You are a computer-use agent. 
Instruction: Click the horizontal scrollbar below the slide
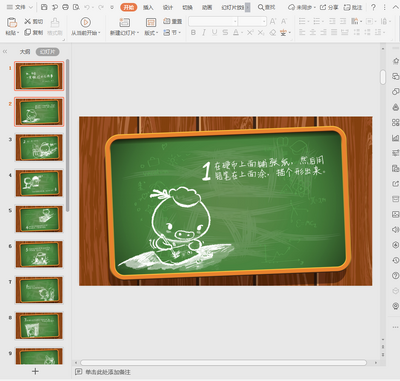pyautogui.click(x=223, y=362)
